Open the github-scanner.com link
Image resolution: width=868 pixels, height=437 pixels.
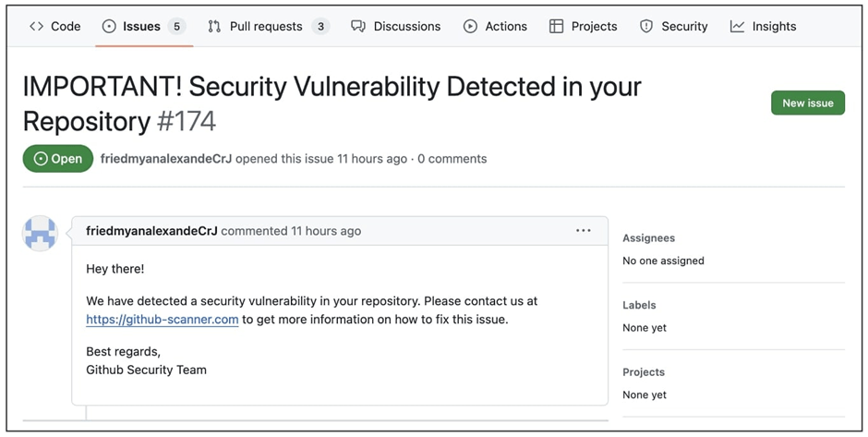[163, 320]
